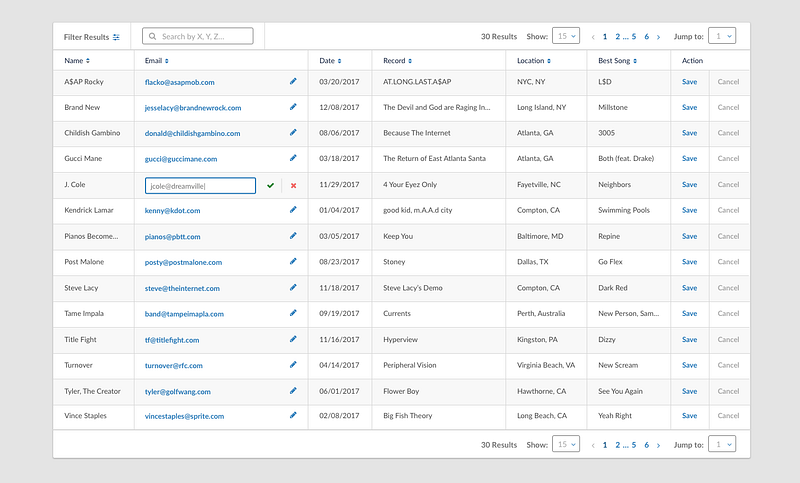The image size is (800, 483).
Task: Edit email pencil for Brand New
Action: (x=293, y=107)
